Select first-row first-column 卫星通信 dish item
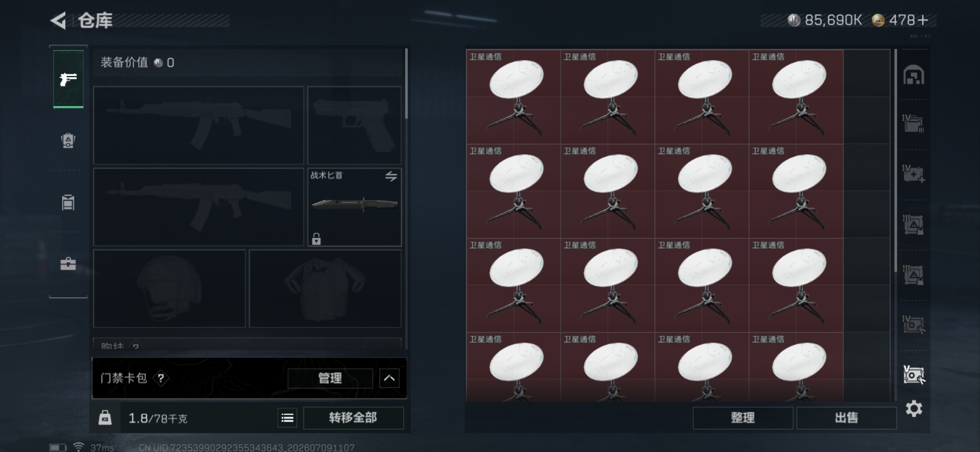980x452 pixels. tap(513, 97)
